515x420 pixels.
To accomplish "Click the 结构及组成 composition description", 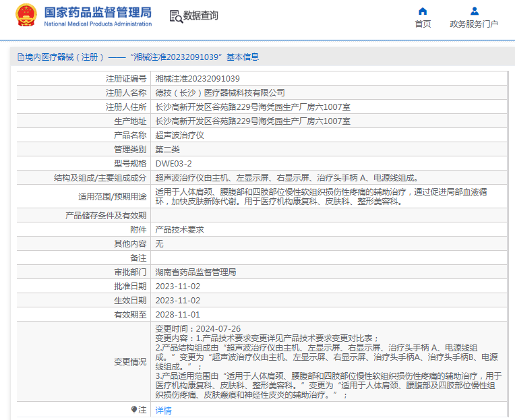I will tap(287, 178).
